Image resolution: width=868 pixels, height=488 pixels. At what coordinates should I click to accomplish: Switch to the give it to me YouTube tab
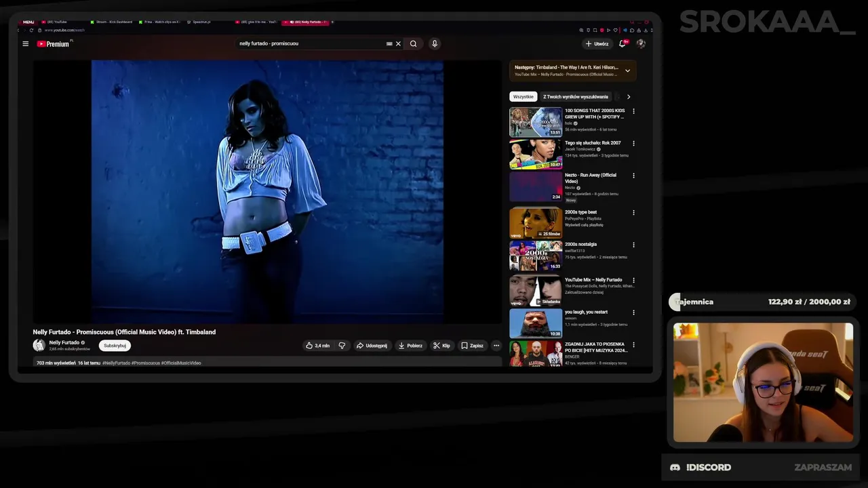[256, 22]
